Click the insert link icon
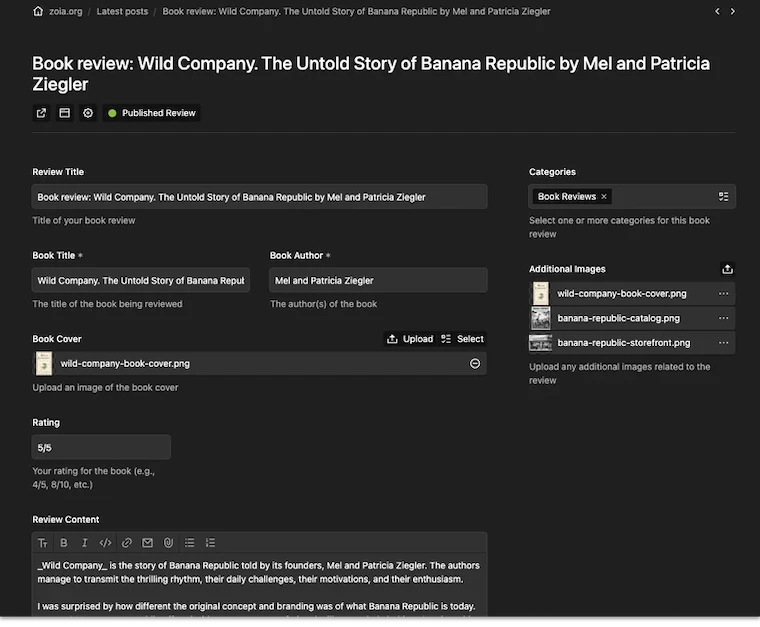760x627 pixels. click(127, 543)
